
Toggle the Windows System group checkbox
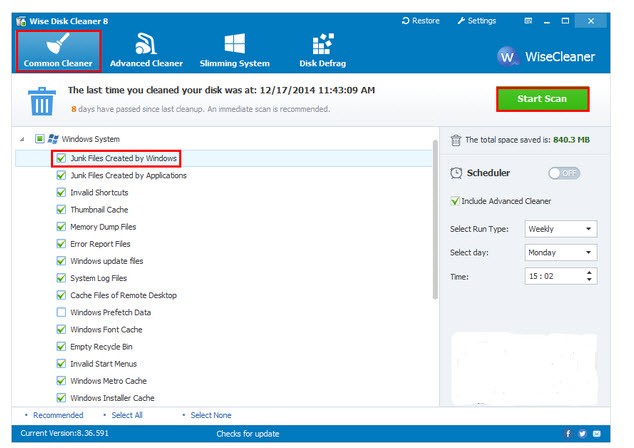[40, 139]
